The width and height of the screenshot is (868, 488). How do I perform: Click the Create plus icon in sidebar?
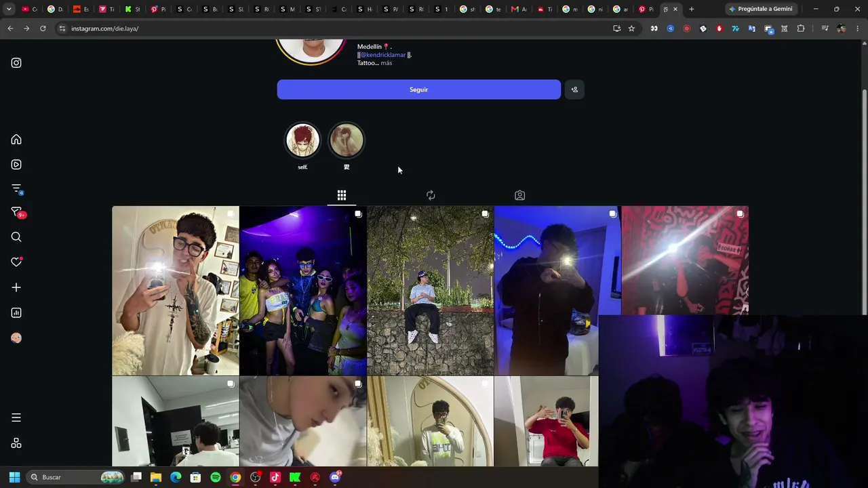coord(16,287)
